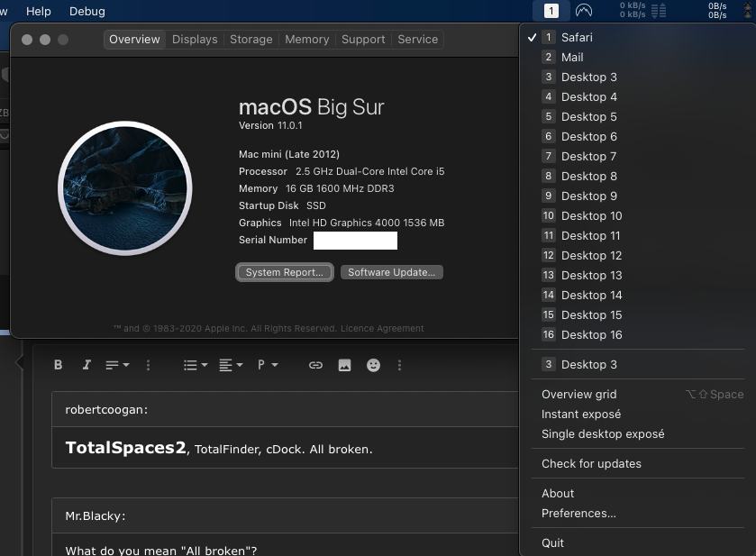Screen dimensions: 756x556
Task: Click the emoji smiley icon
Action: click(x=373, y=365)
